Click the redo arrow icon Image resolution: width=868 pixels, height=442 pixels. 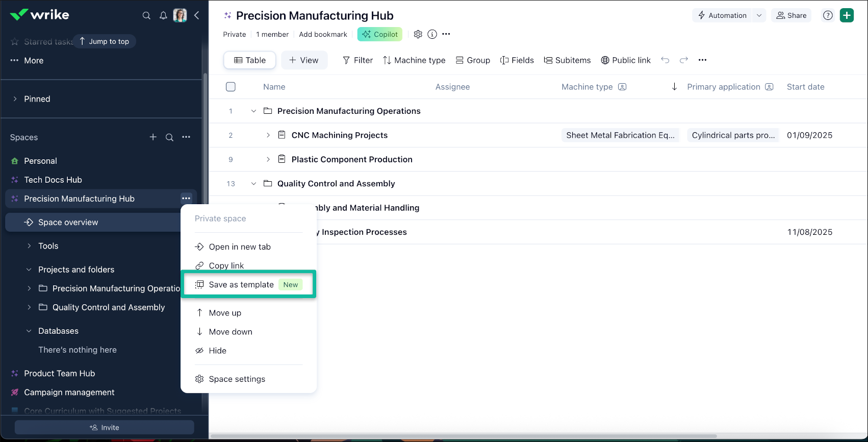click(684, 60)
